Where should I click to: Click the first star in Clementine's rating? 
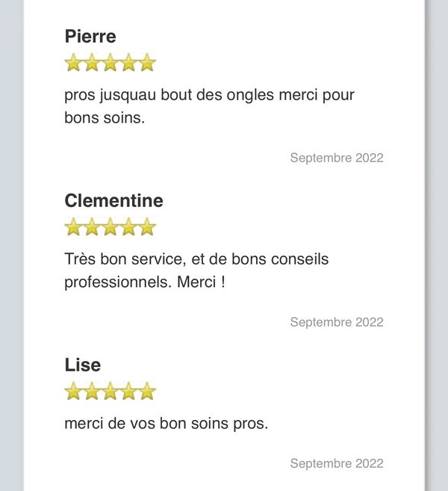pos(73,227)
